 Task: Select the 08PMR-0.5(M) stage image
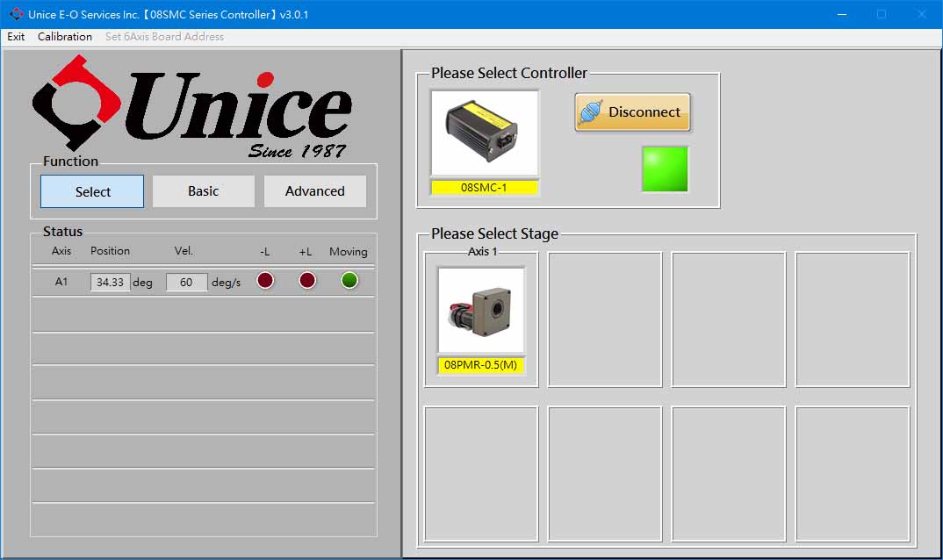coord(481,311)
